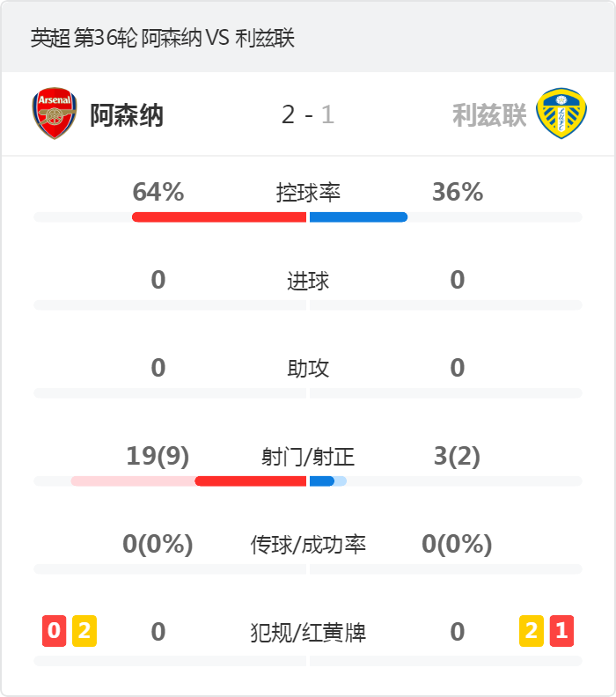Click the 英超 第36轮 match title header
Viewport: 616px width, 697px height.
pos(163,39)
